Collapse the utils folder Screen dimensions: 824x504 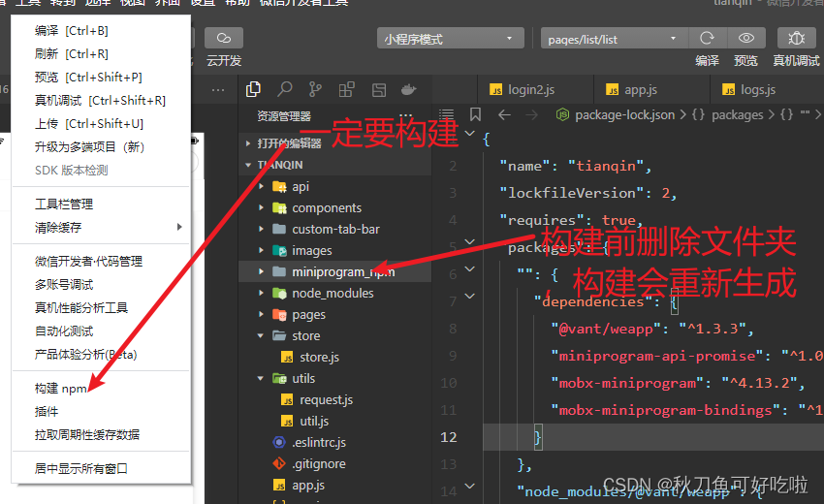tap(261, 378)
